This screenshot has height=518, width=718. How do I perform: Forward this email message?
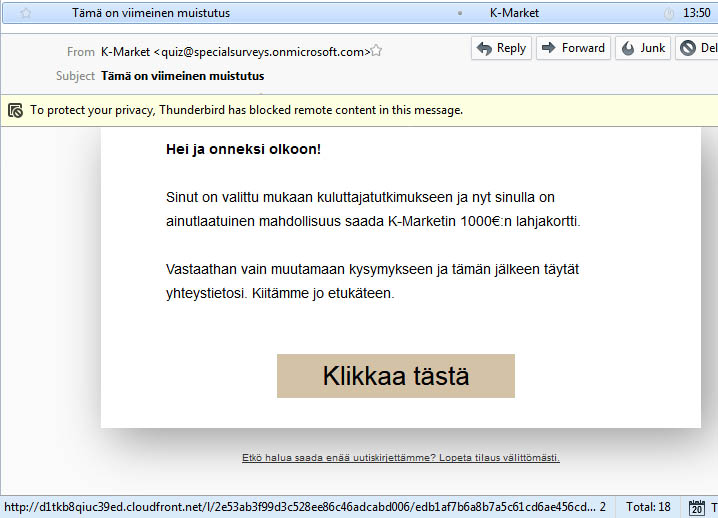pos(573,48)
